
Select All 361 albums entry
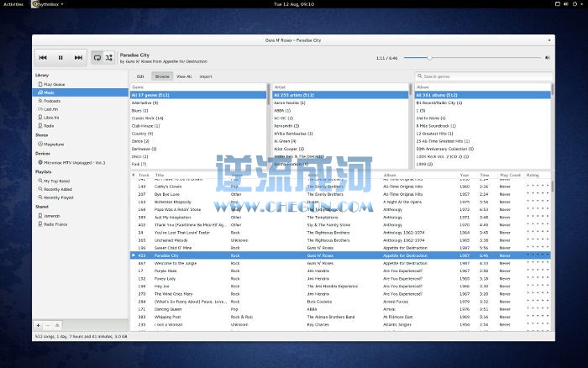pyautogui.click(x=483, y=95)
